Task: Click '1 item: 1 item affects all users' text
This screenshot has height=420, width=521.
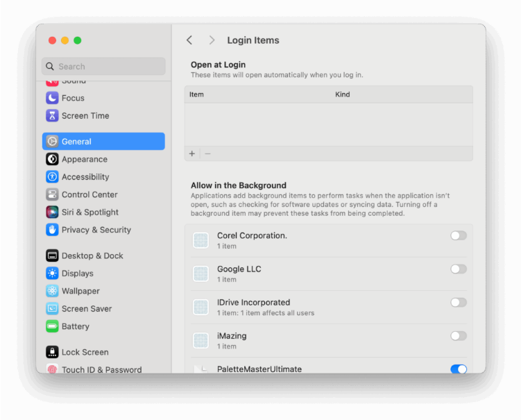Action: [266, 313]
